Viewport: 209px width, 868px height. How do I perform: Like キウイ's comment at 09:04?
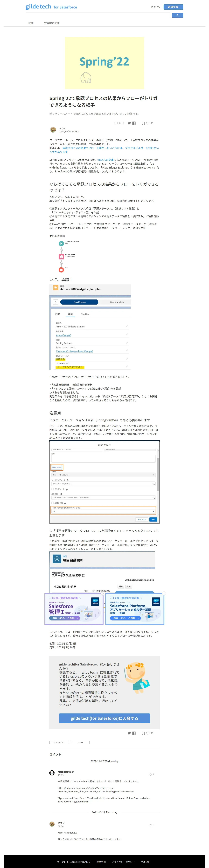(x=150, y=825)
